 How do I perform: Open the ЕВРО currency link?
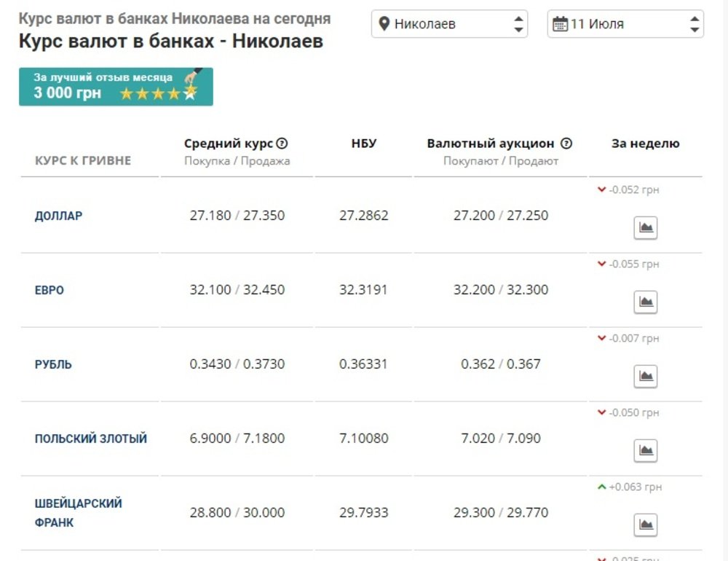(x=50, y=290)
